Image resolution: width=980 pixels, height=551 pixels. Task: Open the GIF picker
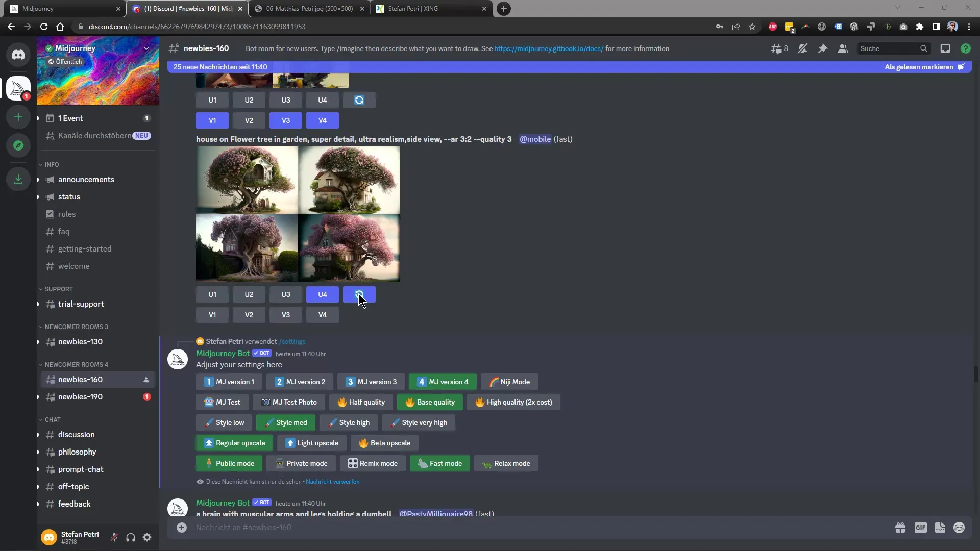point(920,528)
